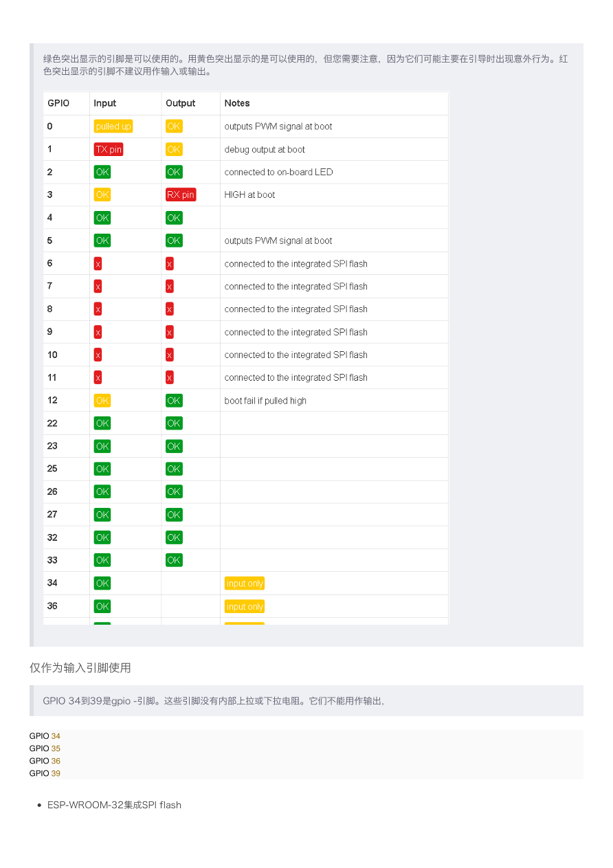Click the 'debug output at boot' note
Viewport: 613px width, 868px height.
point(265,149)
